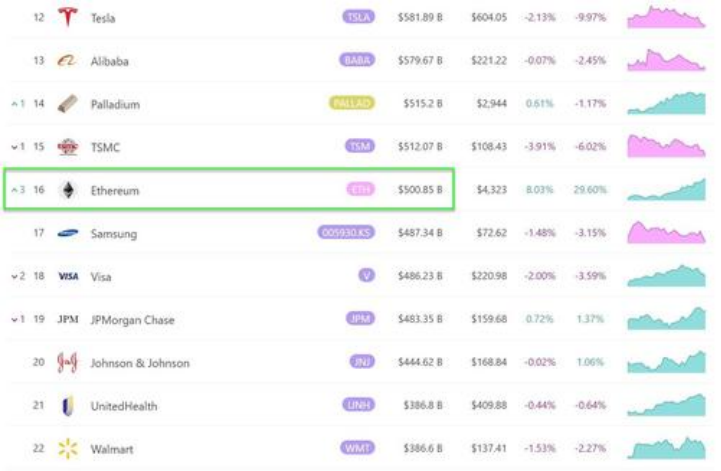Click the Alibaba logo icon
Image resolution: width=721 pixels, height=471 pixels.
click(x=68, y=61)
